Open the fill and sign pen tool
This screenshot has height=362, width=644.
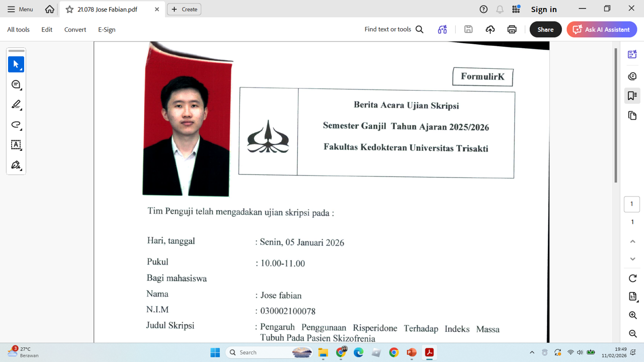pos(16,165)
